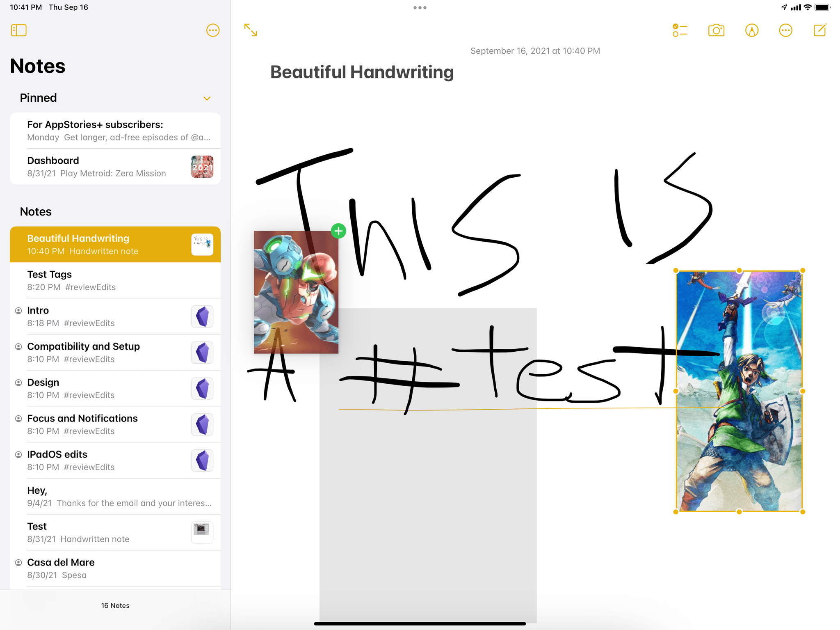Open the iPadOS edits note
This screenshot has height=630, width=840.
point(115,460)
